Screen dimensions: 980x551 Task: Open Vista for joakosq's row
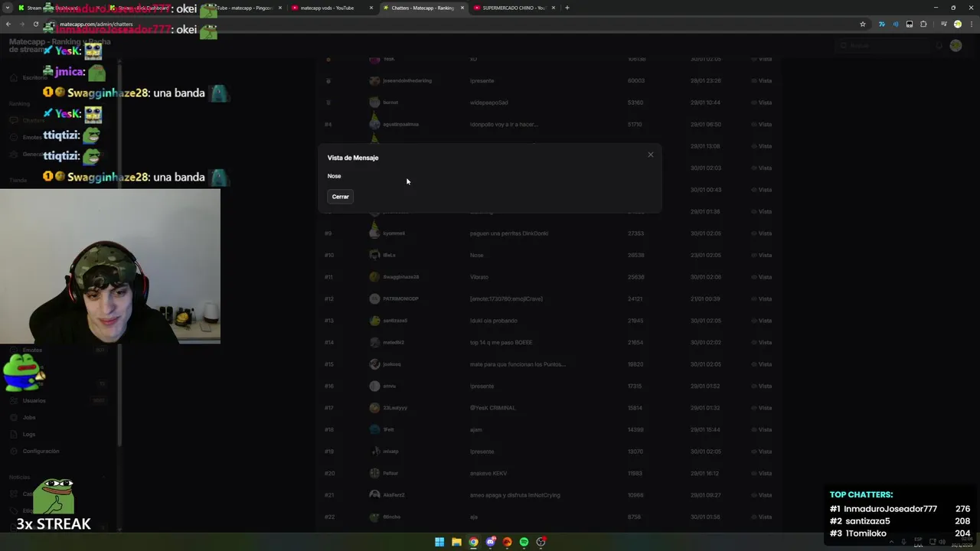coord(761,364)
